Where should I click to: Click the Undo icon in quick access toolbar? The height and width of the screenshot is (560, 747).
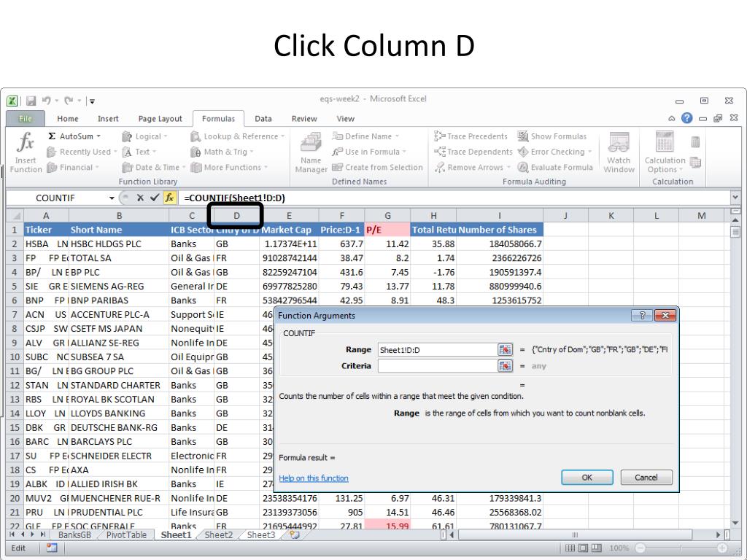tap(46, 101)
